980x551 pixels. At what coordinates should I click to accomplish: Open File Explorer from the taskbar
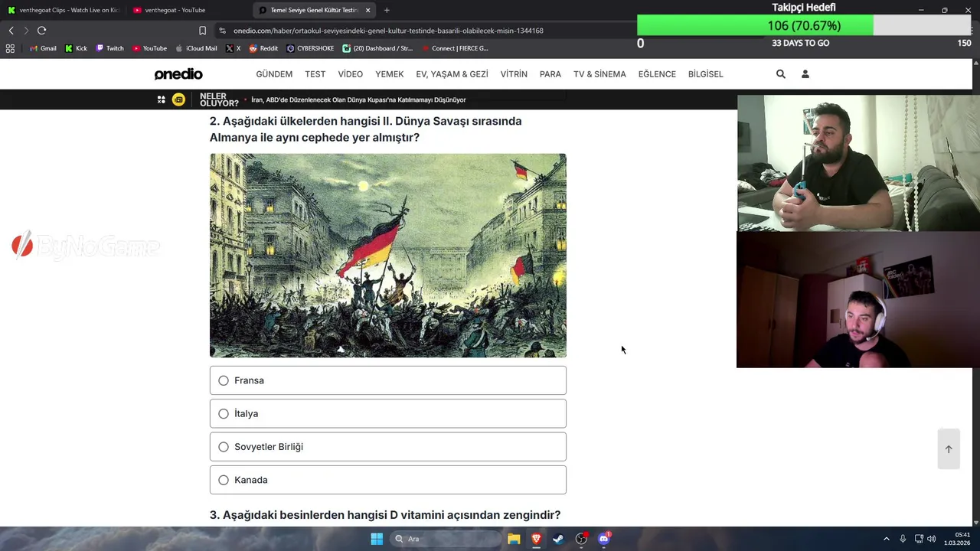(514, 539)
